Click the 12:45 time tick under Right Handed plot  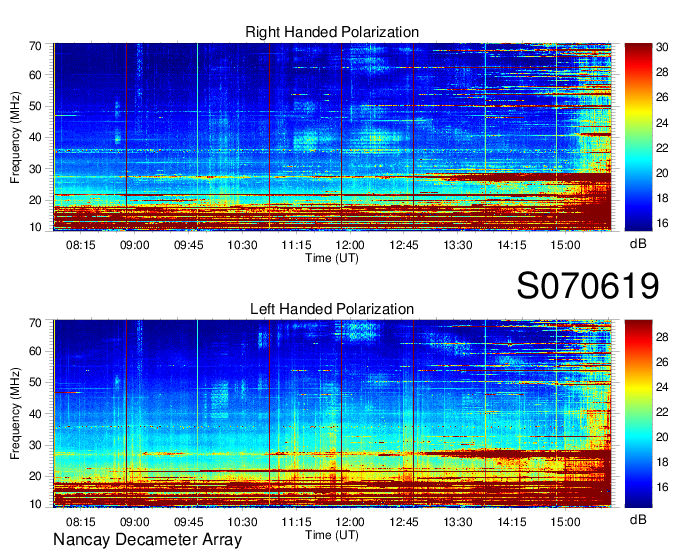(x=404, y=245)
